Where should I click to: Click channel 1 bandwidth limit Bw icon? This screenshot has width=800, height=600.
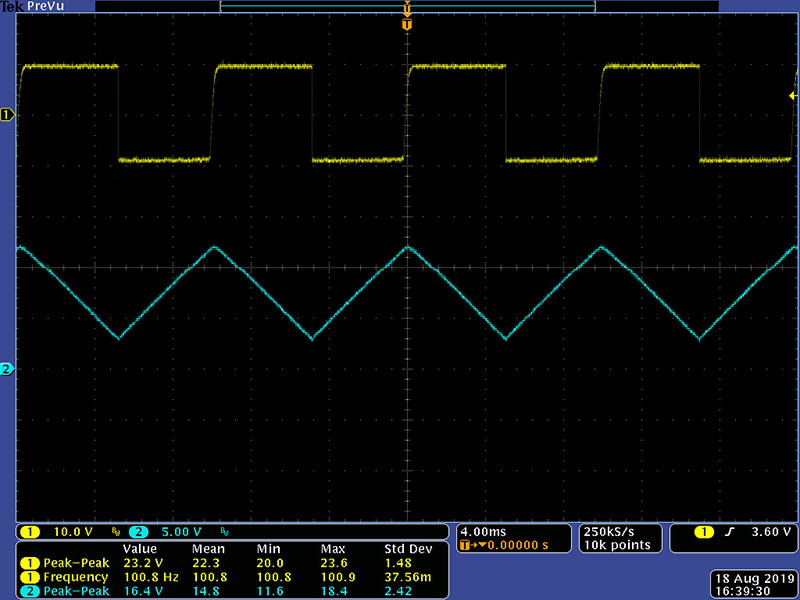coord(116,532)
